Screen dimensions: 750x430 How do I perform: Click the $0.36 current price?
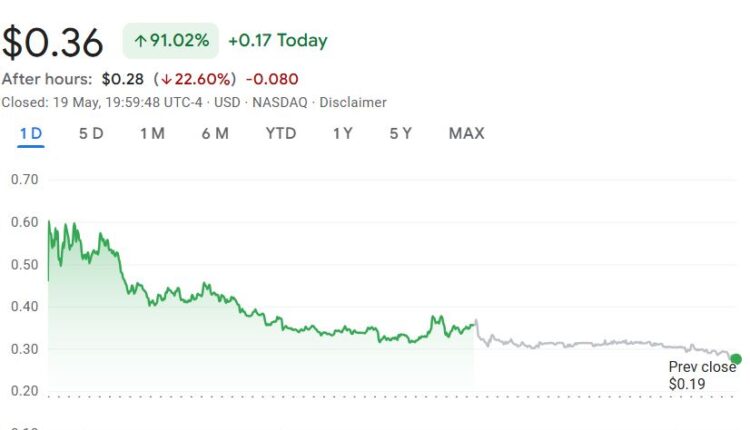pos(53,42)
